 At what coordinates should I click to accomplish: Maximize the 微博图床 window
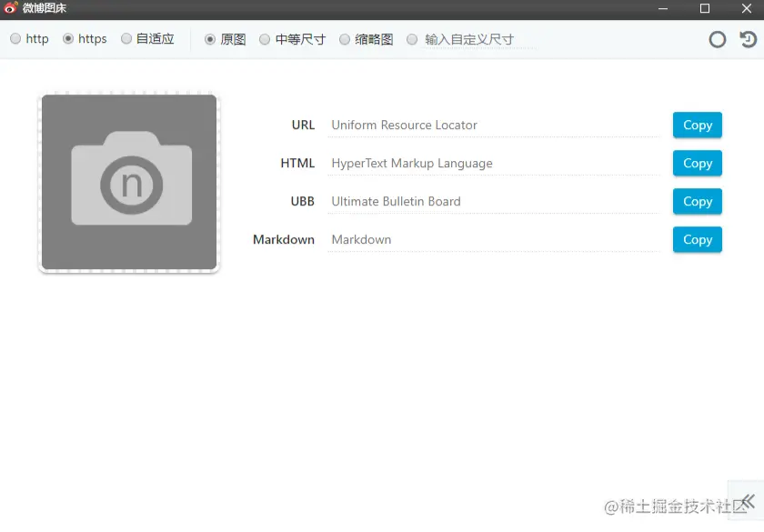pyautogui.click(x=705, y=8)
